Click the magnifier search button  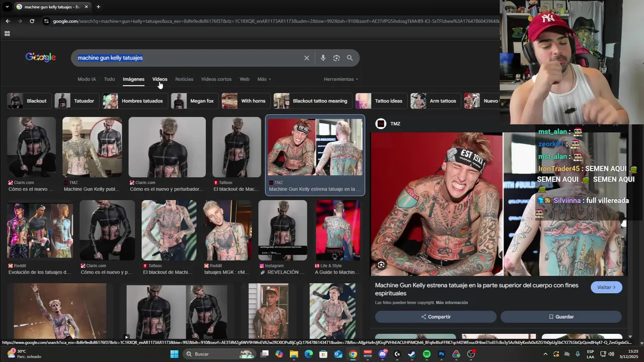pos(350,58)
